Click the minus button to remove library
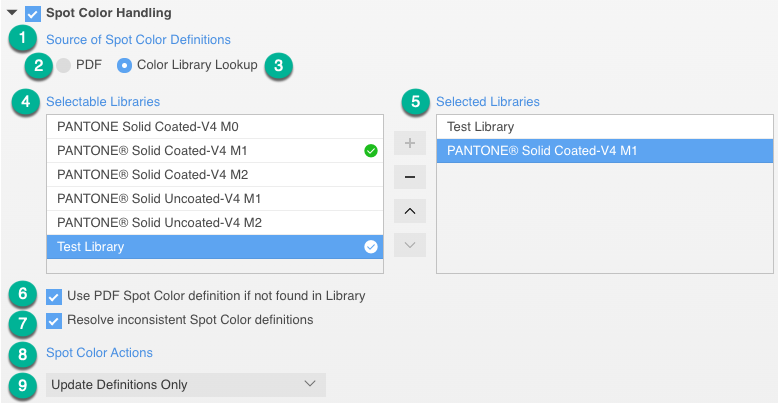Screen dimensions: 778x403 tap(410, 177)
